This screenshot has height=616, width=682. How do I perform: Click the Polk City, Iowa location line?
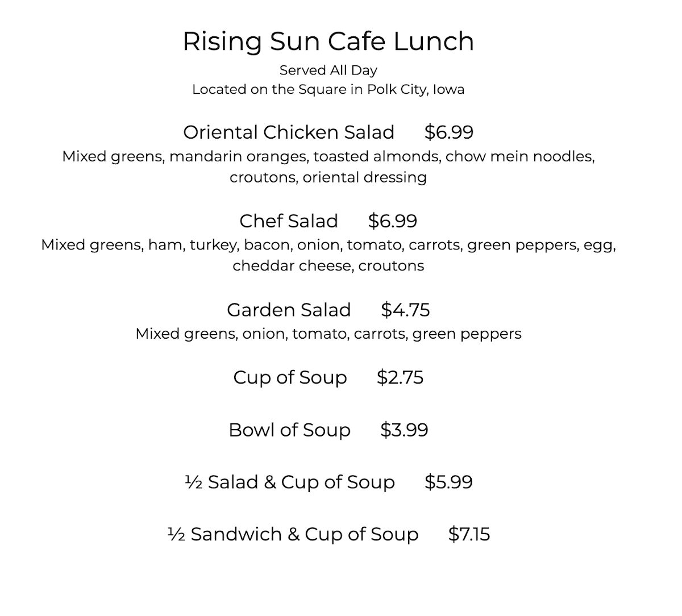(x=328, y=90)
